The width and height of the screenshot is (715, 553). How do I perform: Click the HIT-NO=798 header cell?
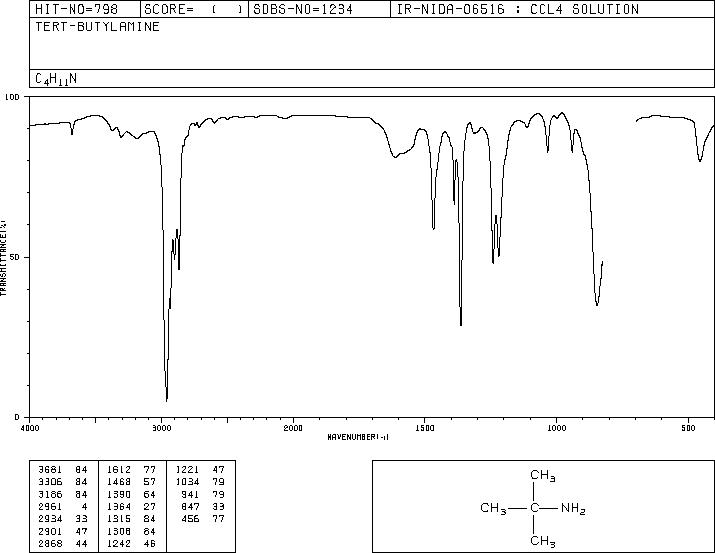pyautogui.click(x=76, y=9)
